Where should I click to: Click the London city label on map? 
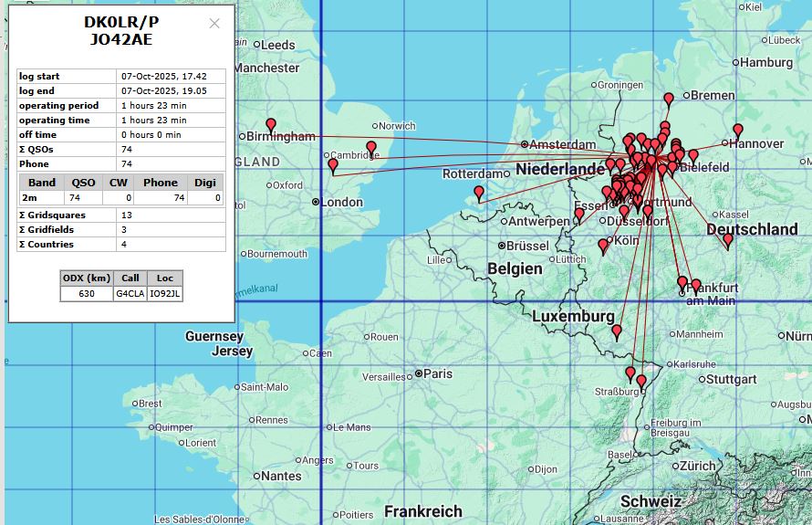[342, 202]
